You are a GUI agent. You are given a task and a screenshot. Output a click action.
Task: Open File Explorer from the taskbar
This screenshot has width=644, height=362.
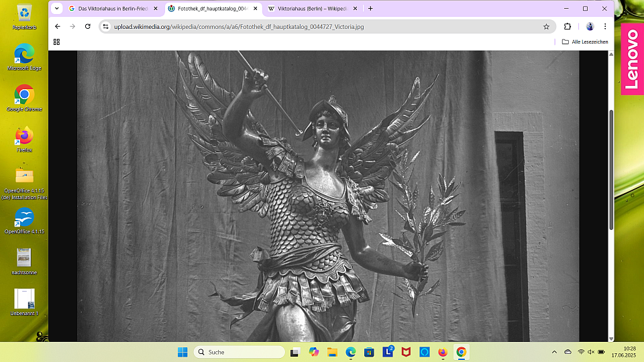click(332, 352)
